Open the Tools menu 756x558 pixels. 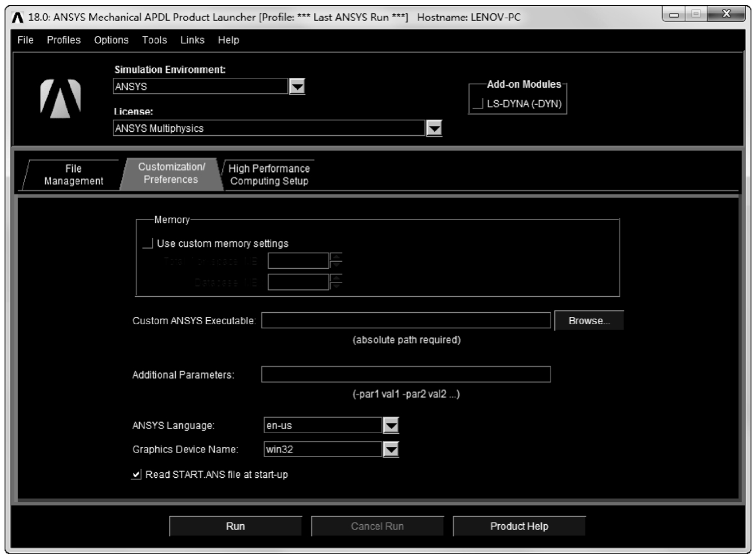coord(155,40)
